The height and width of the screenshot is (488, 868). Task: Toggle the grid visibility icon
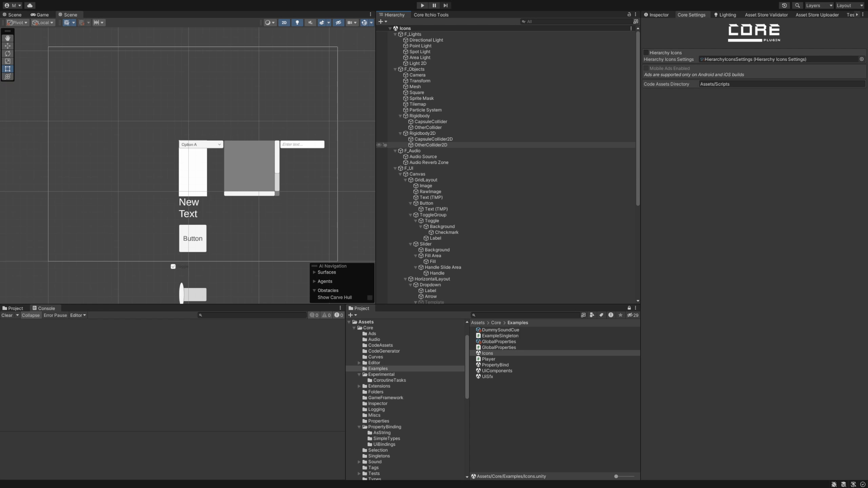[x=66, y=23]
